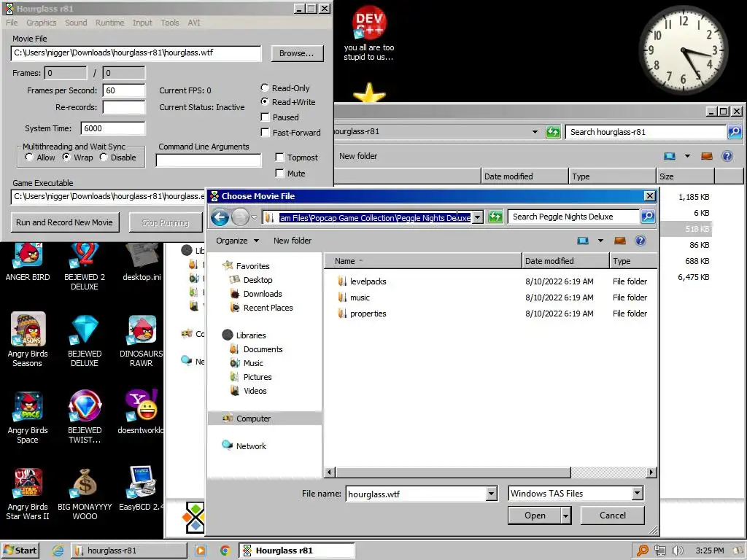
Task: Select Angry Birds Space desktop icon
Action: click(x=28, y=417)
